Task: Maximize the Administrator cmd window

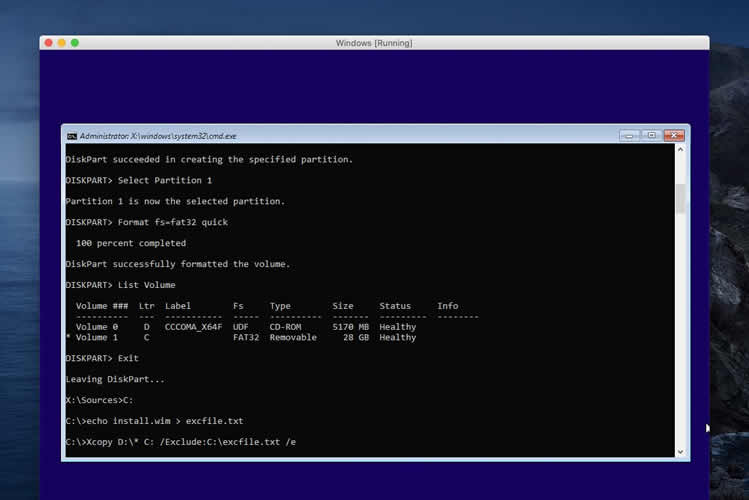Action: (x=652, y=136)
